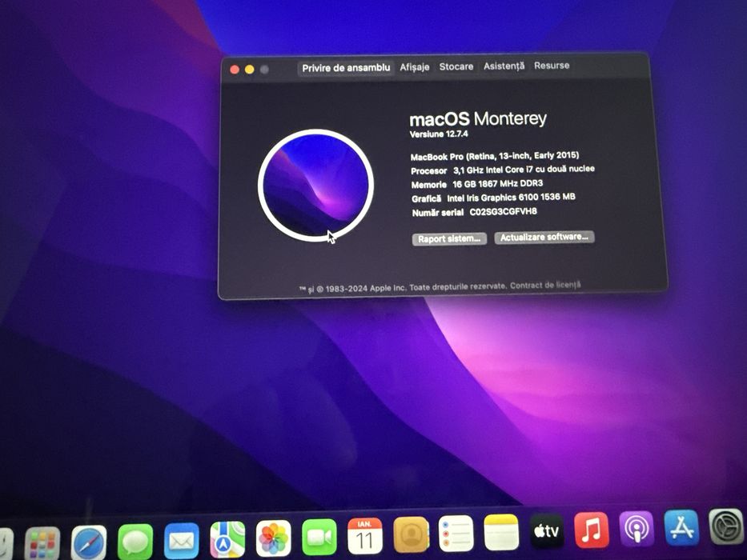Open the Notes app icon

click(501, 532)
